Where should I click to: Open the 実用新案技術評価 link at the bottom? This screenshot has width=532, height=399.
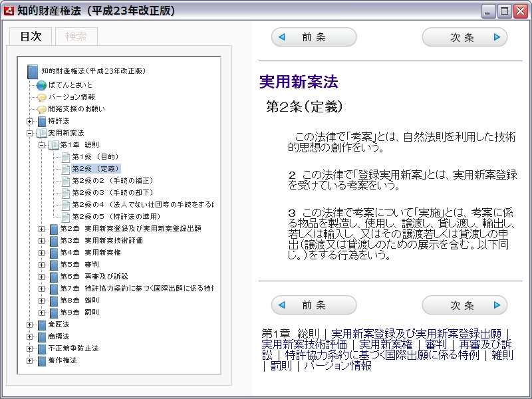304,344
